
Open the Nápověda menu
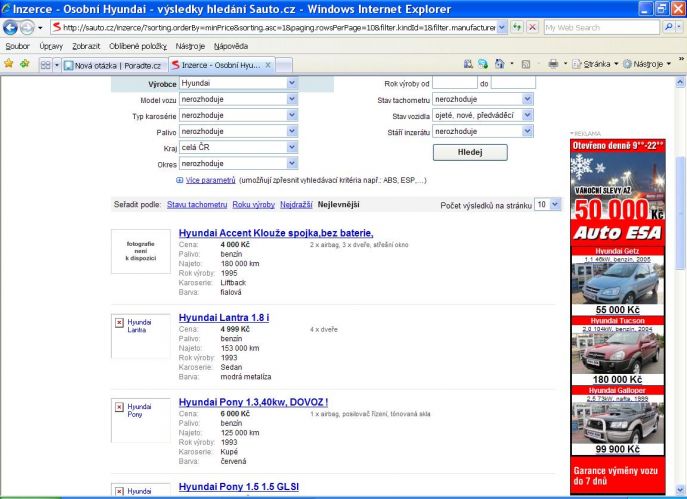pyautogui.click(x=231, y=46)
